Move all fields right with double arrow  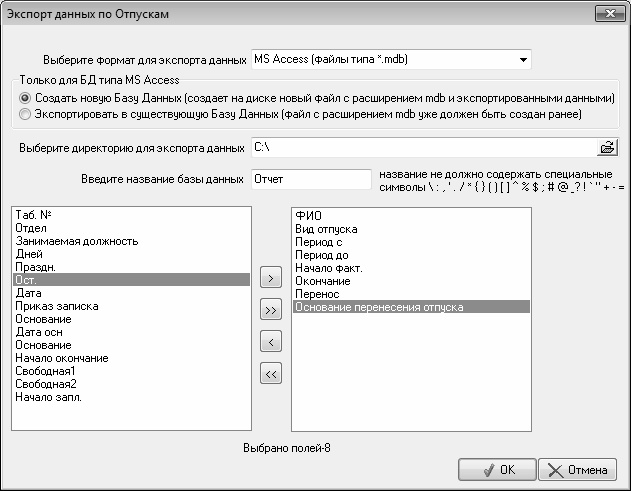(x=270, y=310)
